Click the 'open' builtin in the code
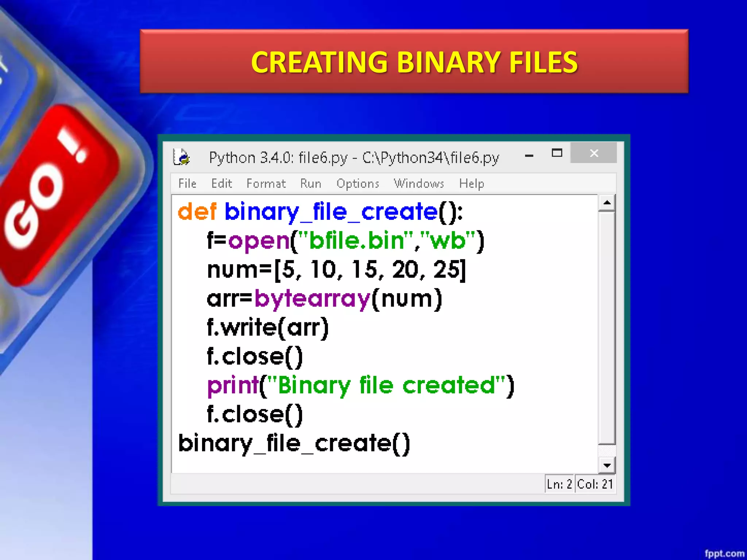 coord(259,241)
